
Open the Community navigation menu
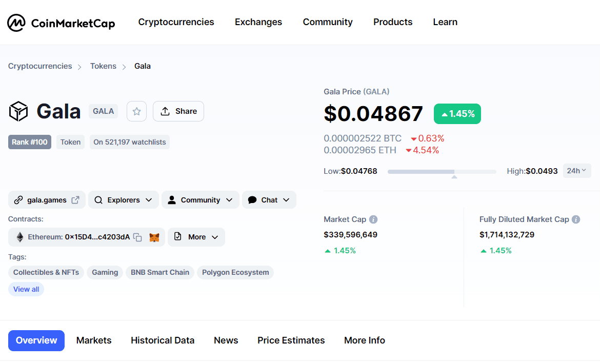click(x=328, y=22)
